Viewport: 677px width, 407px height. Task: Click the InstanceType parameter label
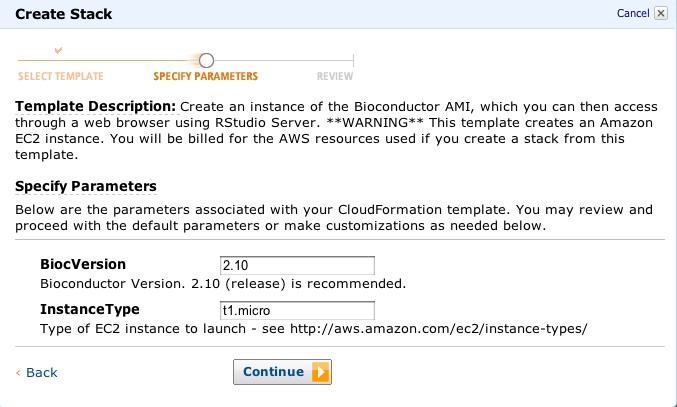click(x=89, y=310)
